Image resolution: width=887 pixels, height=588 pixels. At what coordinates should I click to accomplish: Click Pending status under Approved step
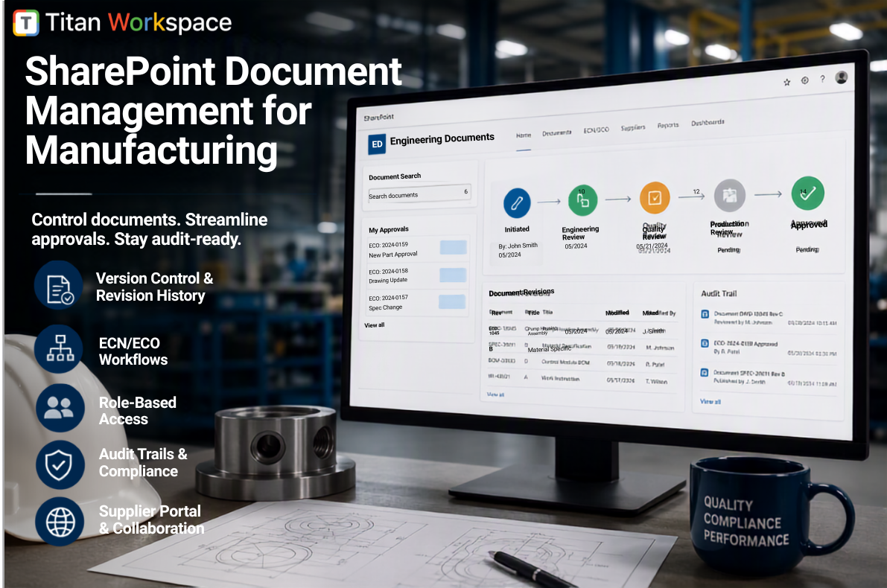point(807,249)
